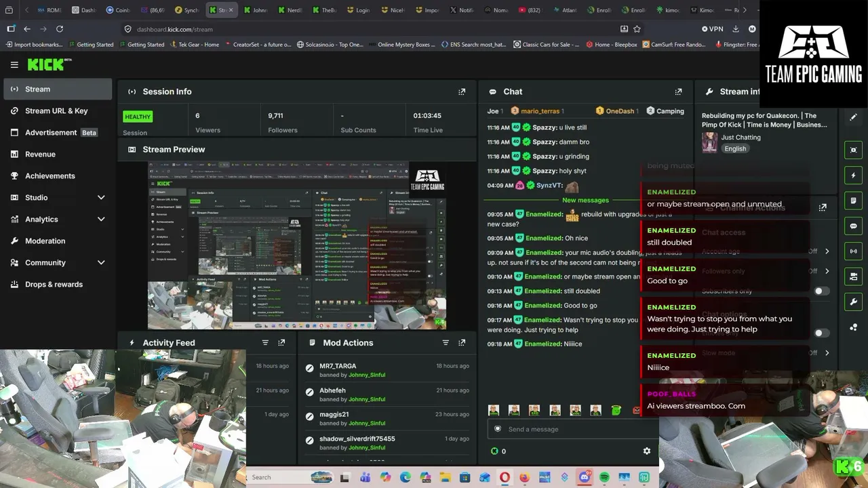The image size is (868, 488).
Task: Open Opera browser from the taskbar
Action: coord(505,477)
